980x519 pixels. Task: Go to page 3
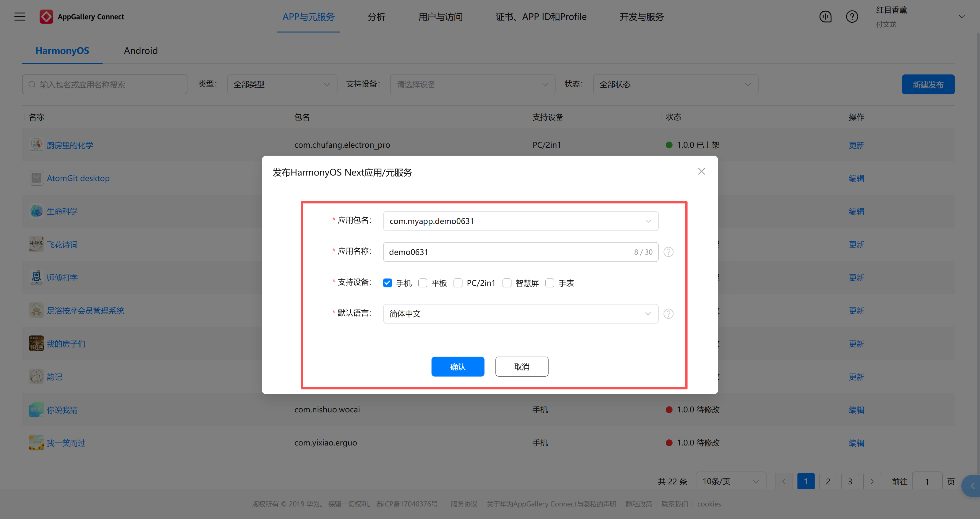pyautogui.click(x=850, y=481)
